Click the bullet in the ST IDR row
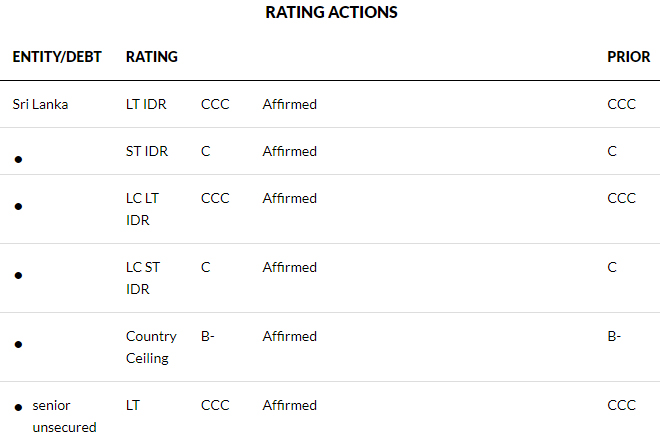The width and height of the screenshot is (660, 440). coord(19,159)
